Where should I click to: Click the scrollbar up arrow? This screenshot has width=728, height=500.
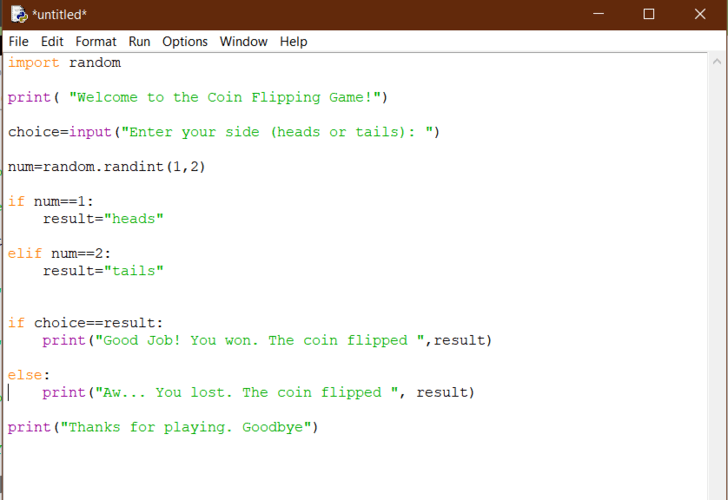(x=717, y=61)
